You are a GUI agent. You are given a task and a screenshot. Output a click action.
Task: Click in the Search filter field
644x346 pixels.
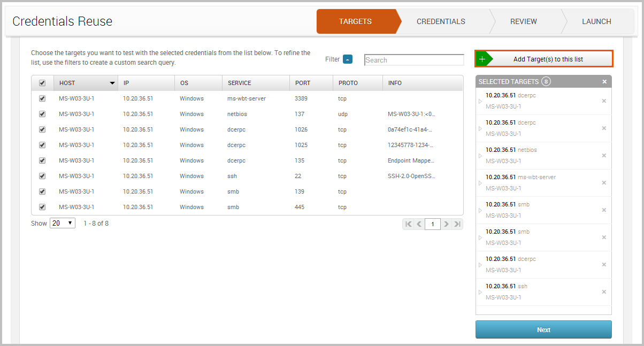(413, 60)
